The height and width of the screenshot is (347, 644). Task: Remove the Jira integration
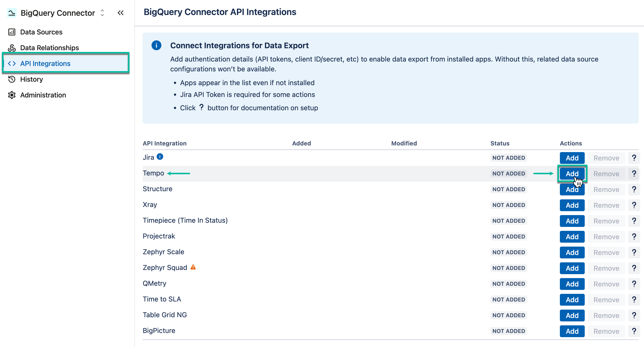pyautogui.click(x=607, y=158)
